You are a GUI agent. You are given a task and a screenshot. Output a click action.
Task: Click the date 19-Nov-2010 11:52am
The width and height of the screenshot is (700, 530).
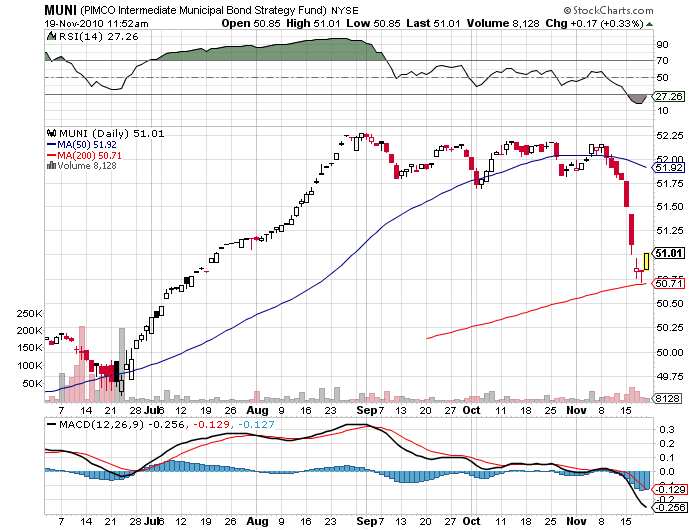96,23
